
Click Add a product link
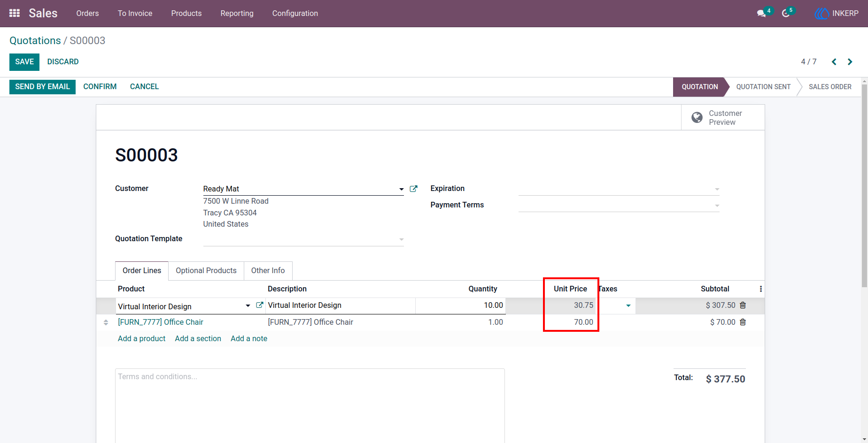(141, 339)
